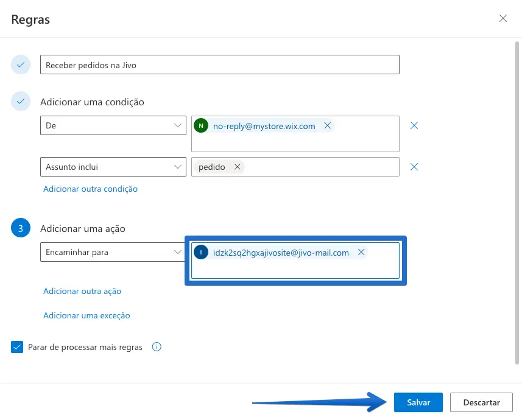
Task: Open the 'De' condition dropdown
Action: (x=113, y=126)
